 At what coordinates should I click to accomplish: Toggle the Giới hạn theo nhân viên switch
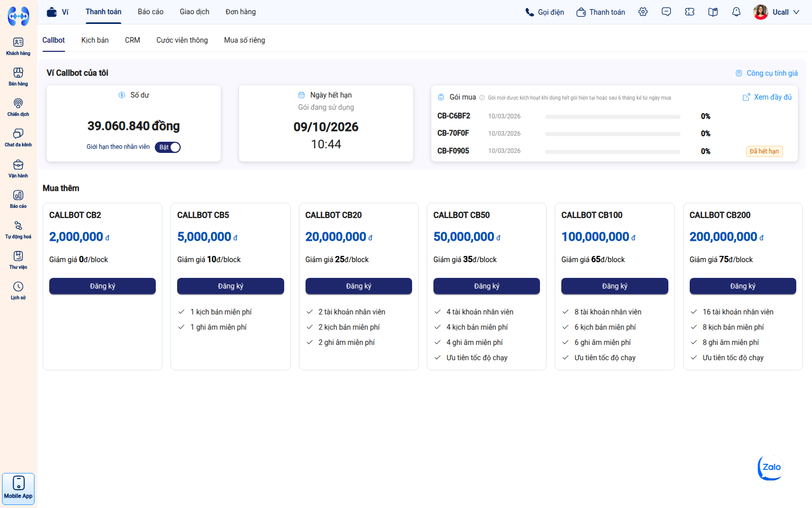coord(167,147)
